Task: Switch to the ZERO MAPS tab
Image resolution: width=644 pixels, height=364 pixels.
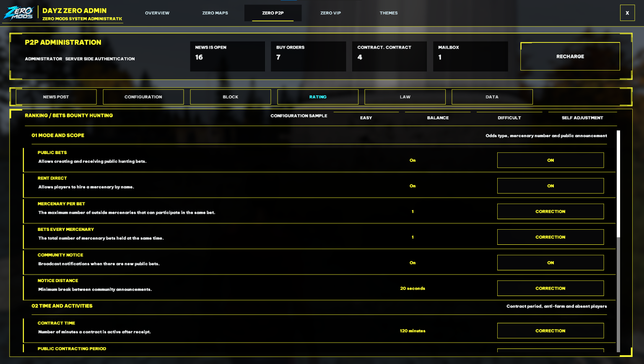Action: tap(215, 13)
